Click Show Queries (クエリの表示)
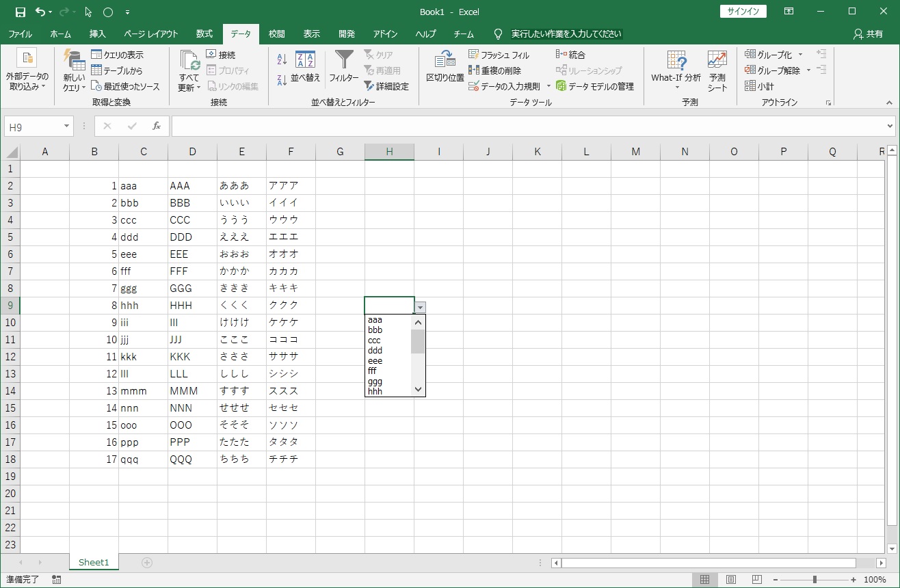The image size is (900, 588). tap(118, 55)
